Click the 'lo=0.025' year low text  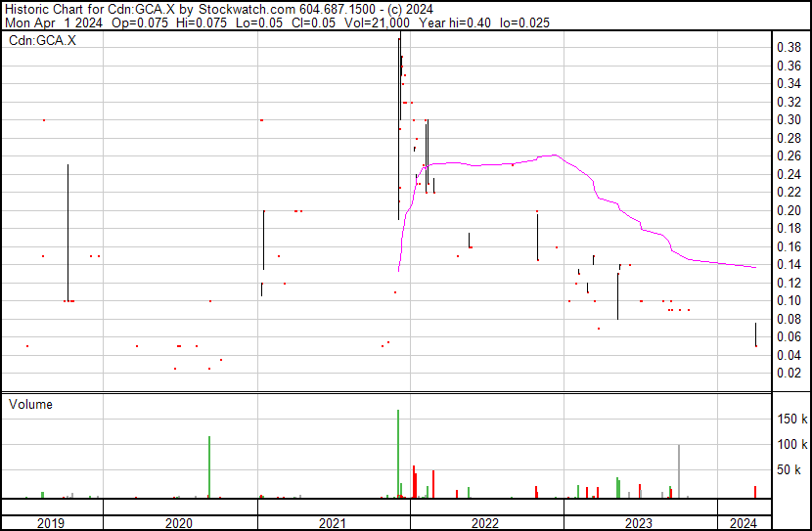pyautogui.click(x=524, y=22)
